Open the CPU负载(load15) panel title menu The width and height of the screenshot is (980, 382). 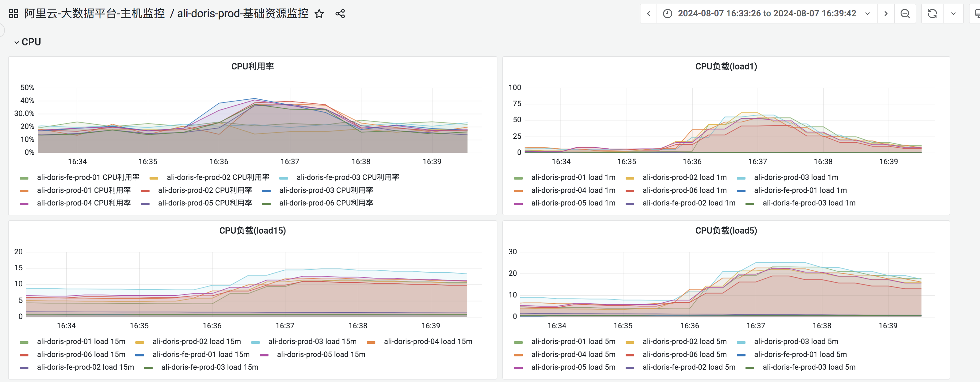253,231
